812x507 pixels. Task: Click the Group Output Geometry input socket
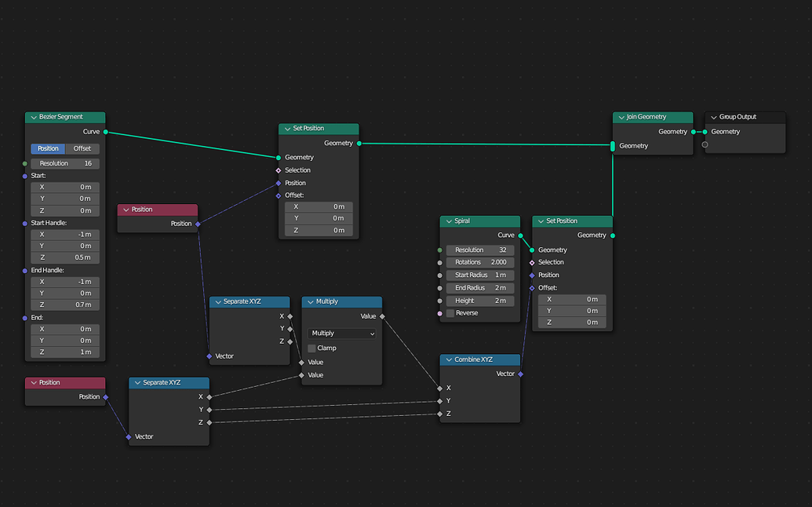tap(705, 132)
